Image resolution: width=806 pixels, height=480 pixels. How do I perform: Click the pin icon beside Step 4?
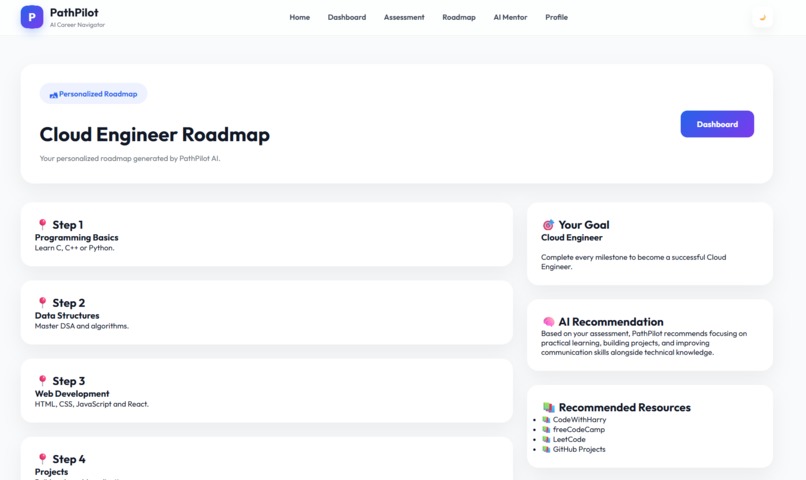point(43,458)
